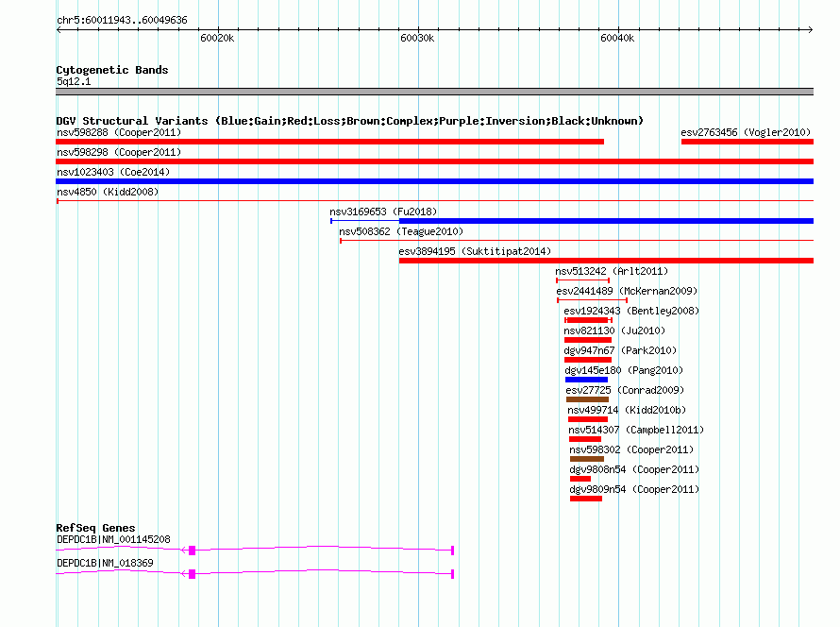840x627 pixels.
Task: Open nsv598298 (Cooper2011) variant label
Action: tap(119, 152)
